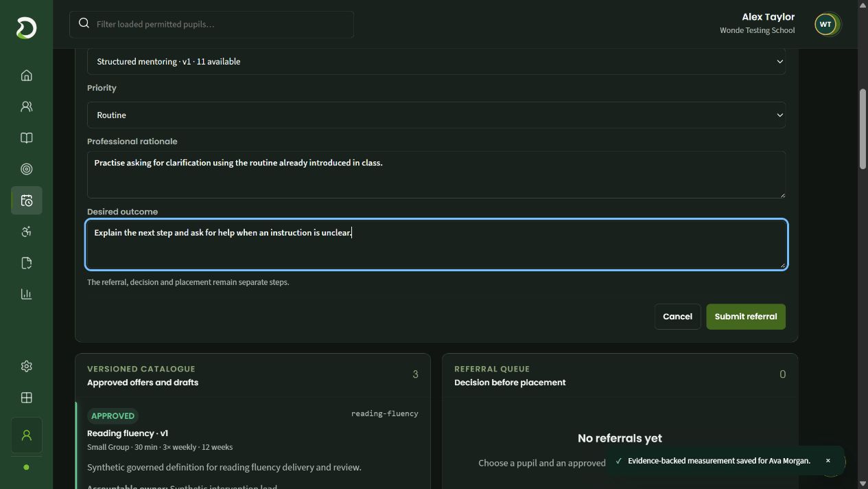Click the No referrals yet message

coord(620,438)
